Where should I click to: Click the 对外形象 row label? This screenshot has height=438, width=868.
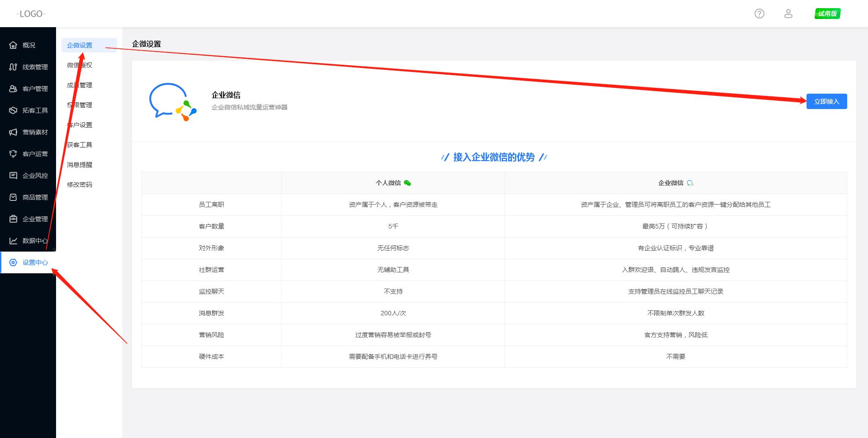(212, 248)
